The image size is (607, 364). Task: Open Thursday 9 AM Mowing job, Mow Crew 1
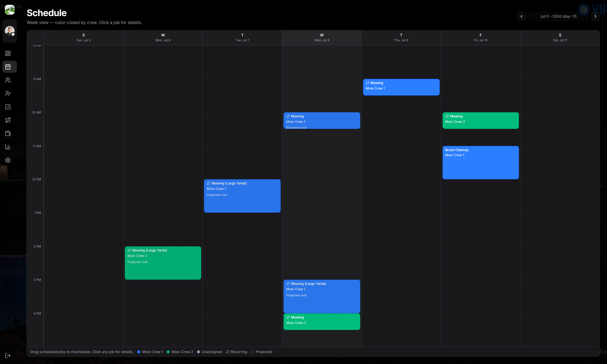(x=401, y=87)
